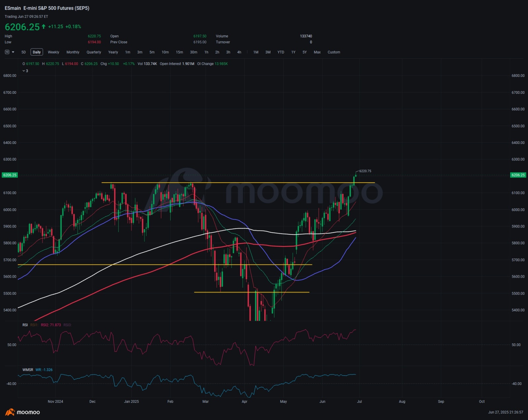Click the Nov 2024 date axis label
This screenshot has height=420, width=528.
tap(55, 402)
